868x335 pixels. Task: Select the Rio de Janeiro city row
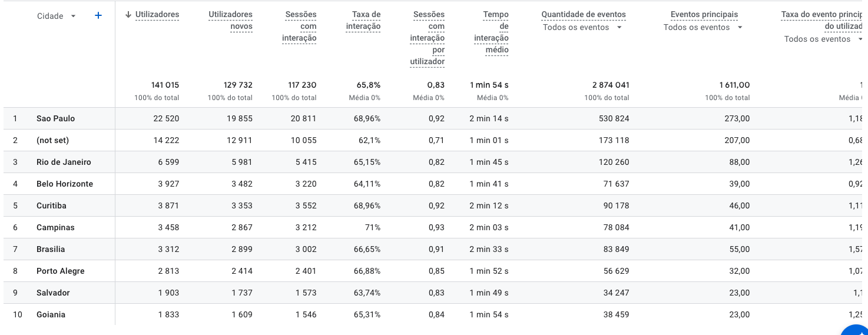pyautogui.click(x=64, y=162)
